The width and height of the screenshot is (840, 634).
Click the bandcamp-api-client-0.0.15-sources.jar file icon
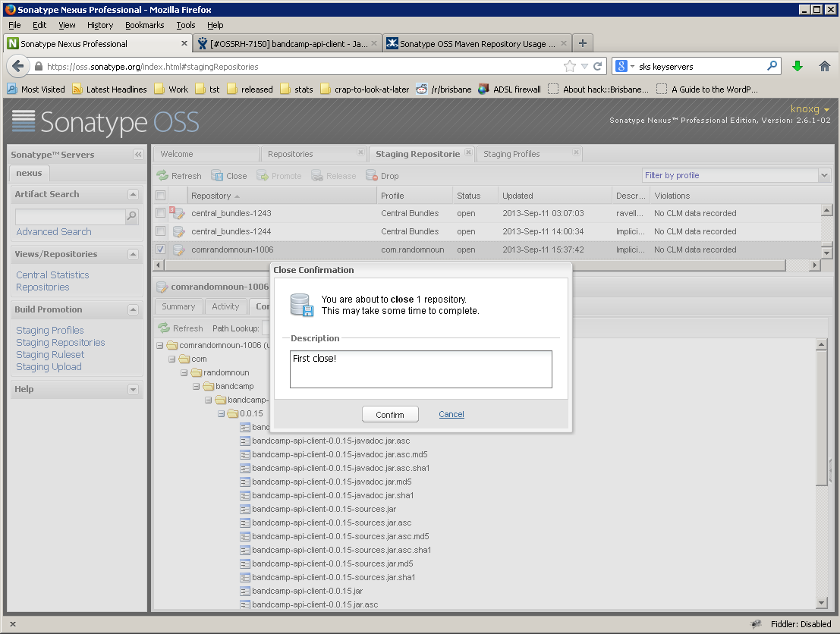245,509
